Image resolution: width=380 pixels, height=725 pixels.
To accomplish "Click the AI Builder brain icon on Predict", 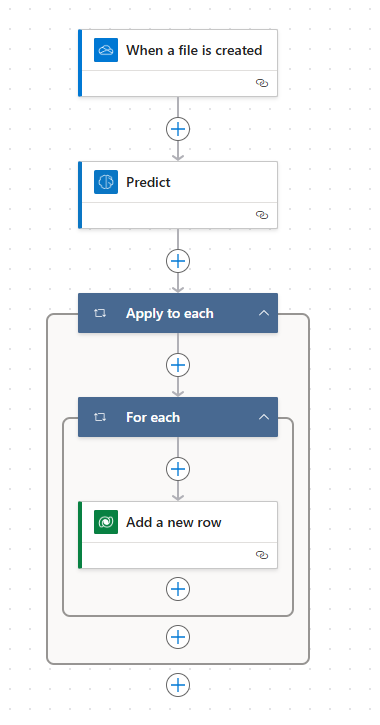I will pos(106,182).
